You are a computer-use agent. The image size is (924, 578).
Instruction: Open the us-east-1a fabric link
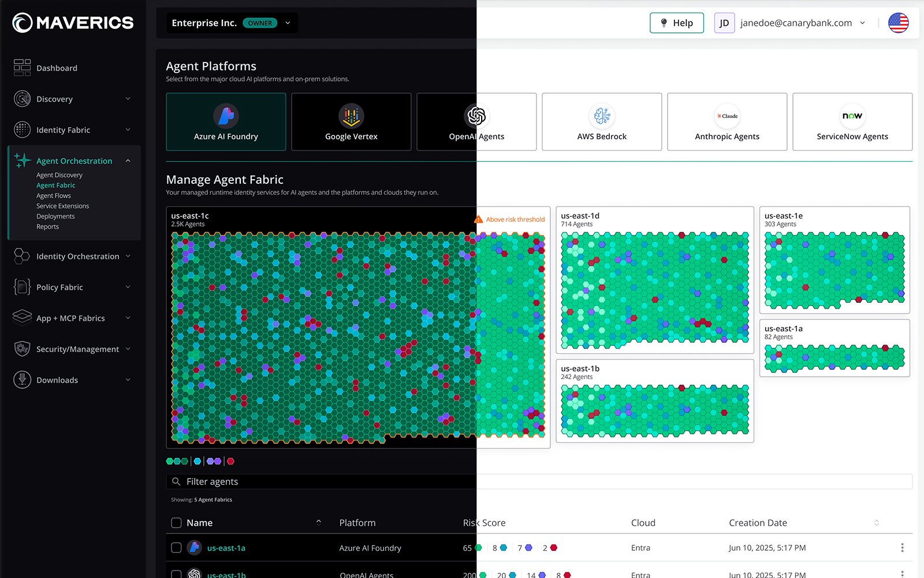[x=226, y=548]
